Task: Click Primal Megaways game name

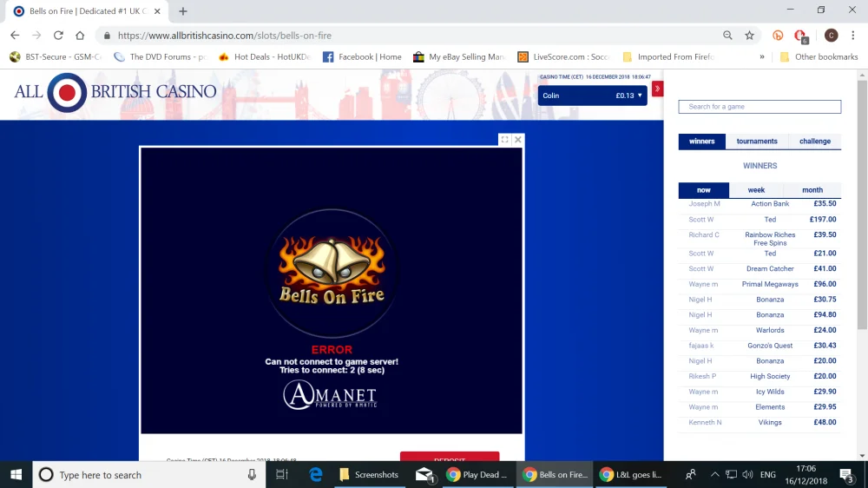Action: (x=770, y=284)
